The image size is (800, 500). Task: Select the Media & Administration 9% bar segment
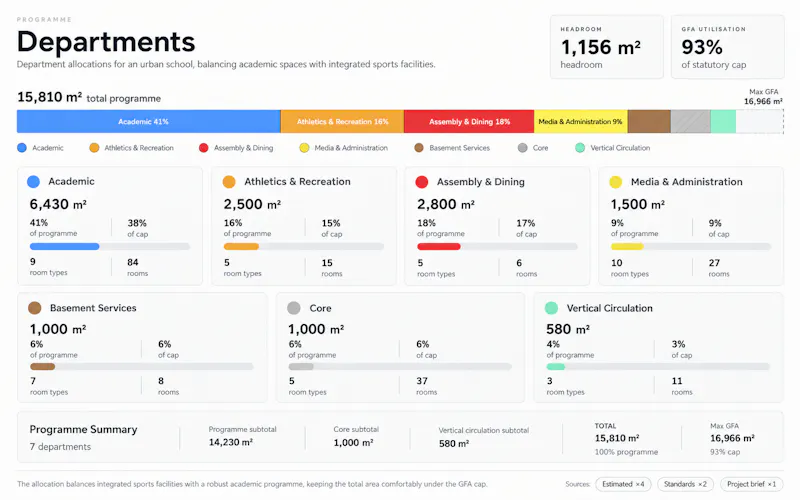(x=581, y=121)
